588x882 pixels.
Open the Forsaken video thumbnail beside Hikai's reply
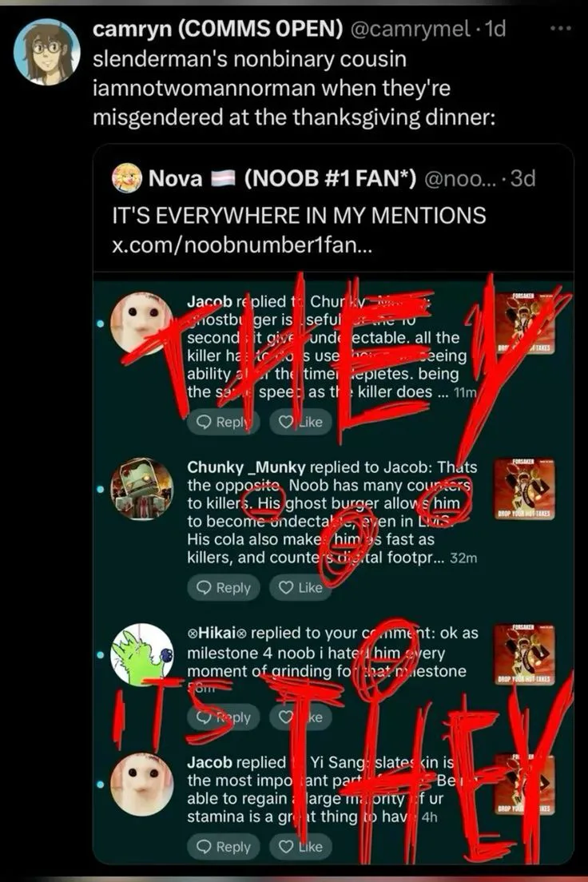[x=524, y=654]
